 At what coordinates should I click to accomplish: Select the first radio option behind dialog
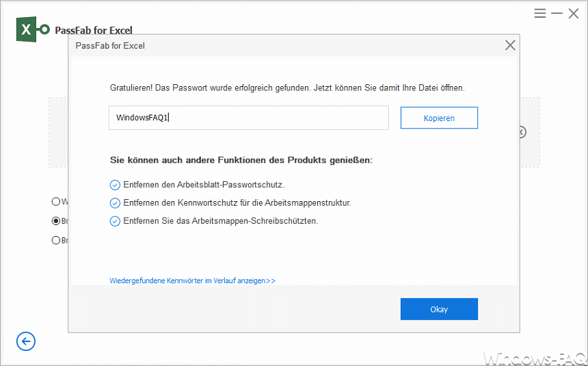[x=56, y=201]
